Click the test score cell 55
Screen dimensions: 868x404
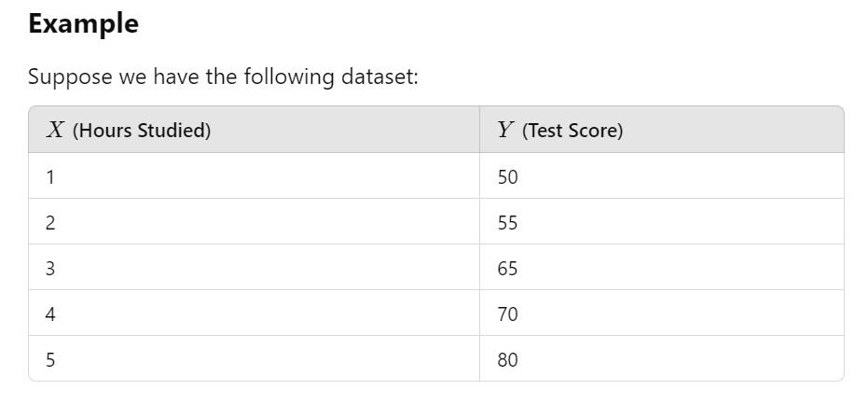coord(507,223)
